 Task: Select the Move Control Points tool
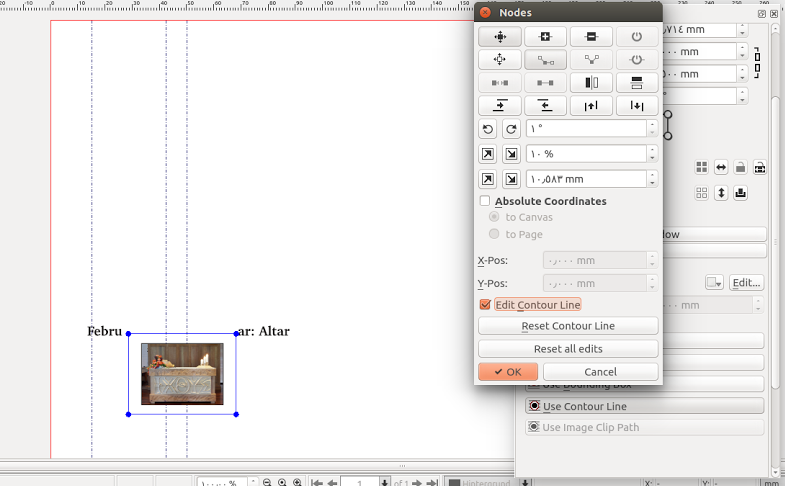[x=500, y=60]
